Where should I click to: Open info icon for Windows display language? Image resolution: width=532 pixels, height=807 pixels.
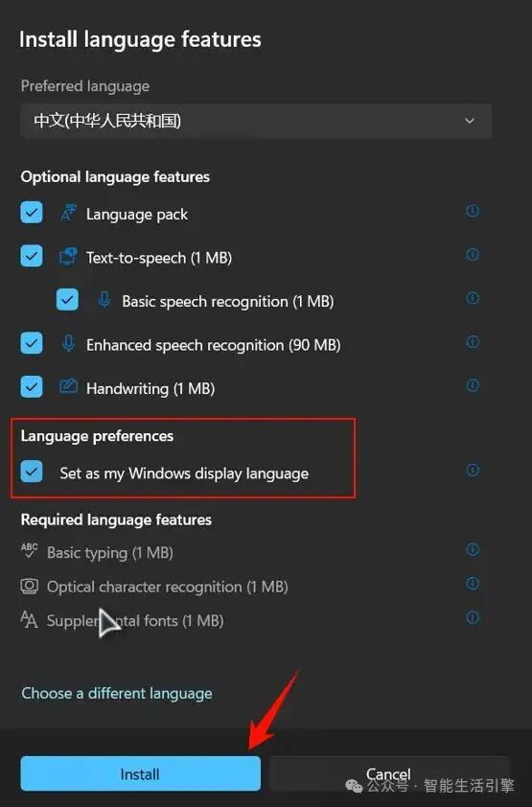click(473, 470)
